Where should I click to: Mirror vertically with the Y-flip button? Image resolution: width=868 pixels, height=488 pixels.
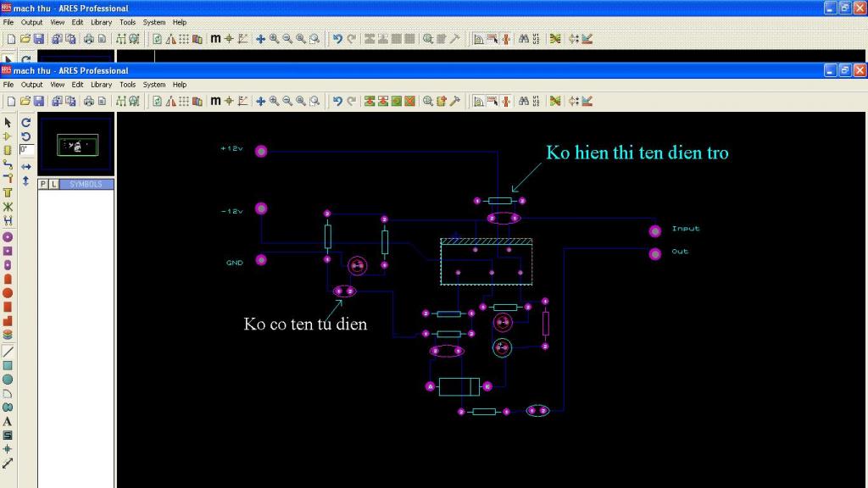[x=26, y=181]
